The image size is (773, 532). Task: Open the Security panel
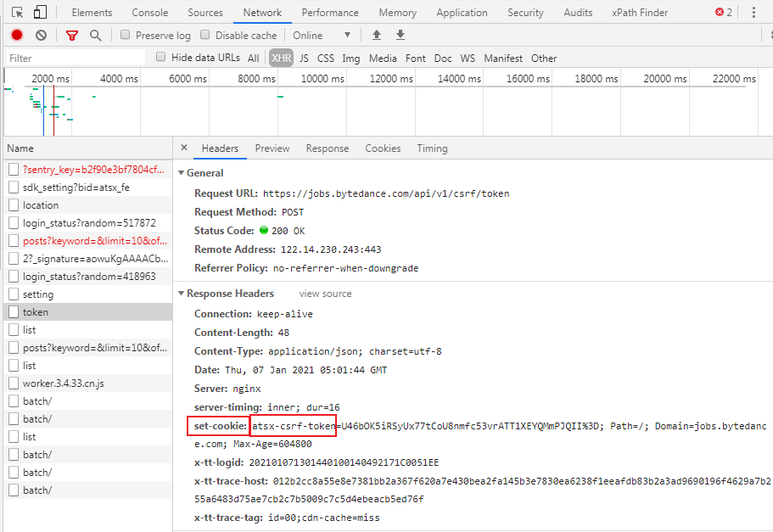coord(525,13)
